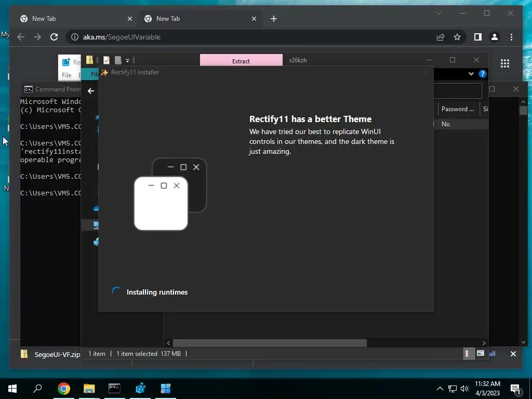Sort by the Password column header
532x399 pixels.
click(457, 109)
